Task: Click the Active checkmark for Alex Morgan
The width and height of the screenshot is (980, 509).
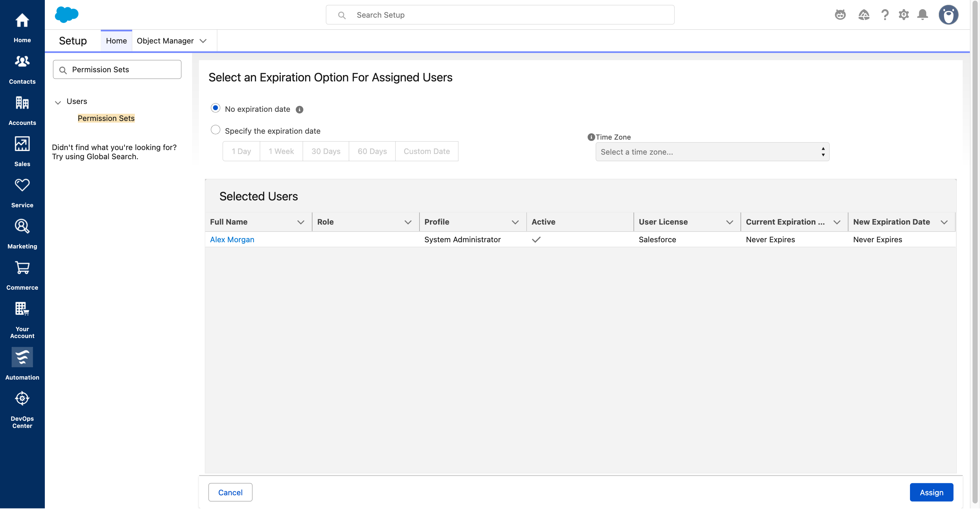Action: click(536, 240)
